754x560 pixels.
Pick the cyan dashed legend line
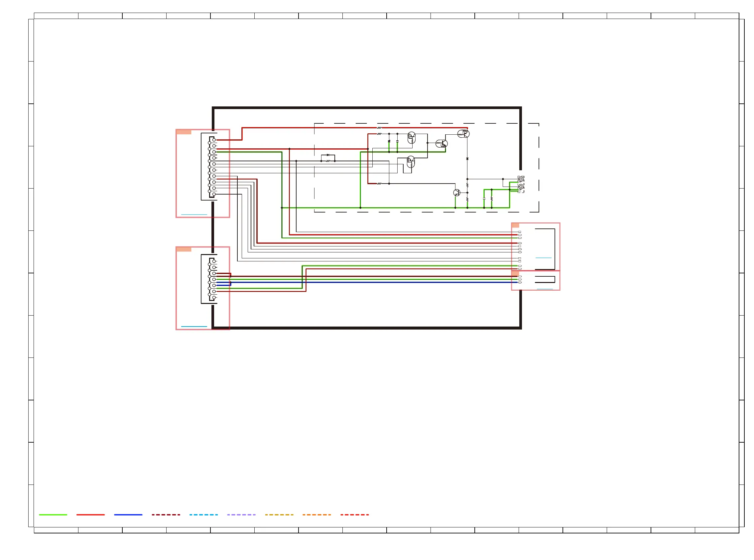click(204, 514)
